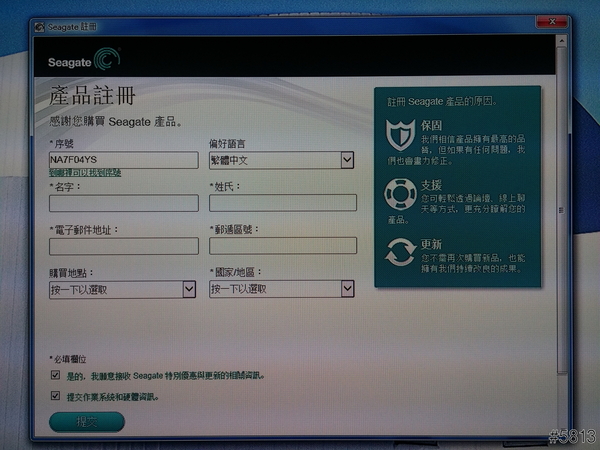Click the 支援 heading in the side panel

pos(431,185)
